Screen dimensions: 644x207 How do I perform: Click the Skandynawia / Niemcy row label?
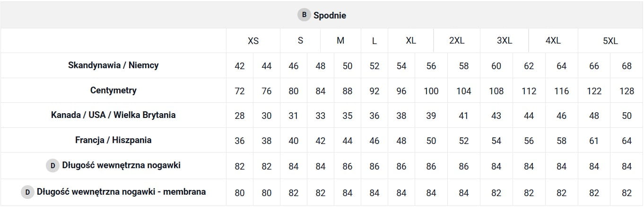(113, 65)
